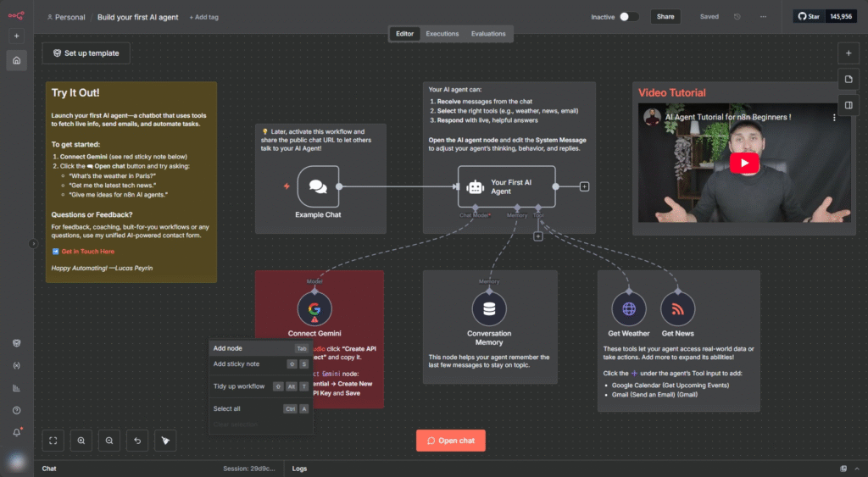The width and height of the screenshot is (868, 477).
Task: Follow the Get in Touch Here link
Action: pyautogui.click(x=87, y=252)
